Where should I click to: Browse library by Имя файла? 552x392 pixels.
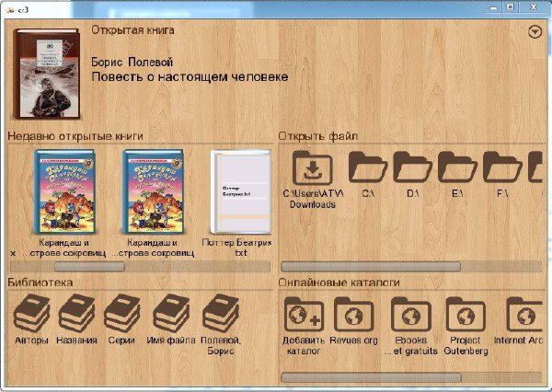170,314
